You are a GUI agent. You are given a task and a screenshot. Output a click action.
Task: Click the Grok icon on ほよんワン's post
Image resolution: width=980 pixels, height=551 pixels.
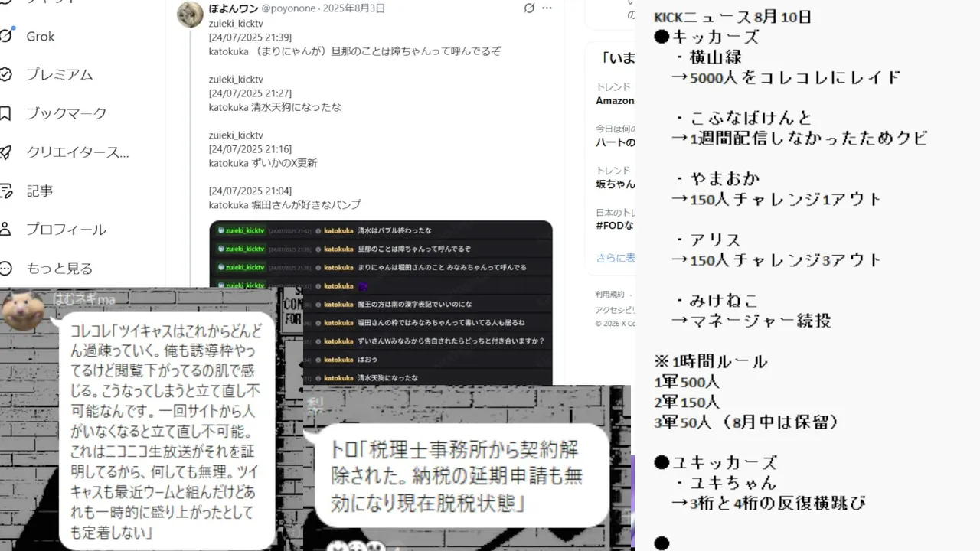pos(529,8)
